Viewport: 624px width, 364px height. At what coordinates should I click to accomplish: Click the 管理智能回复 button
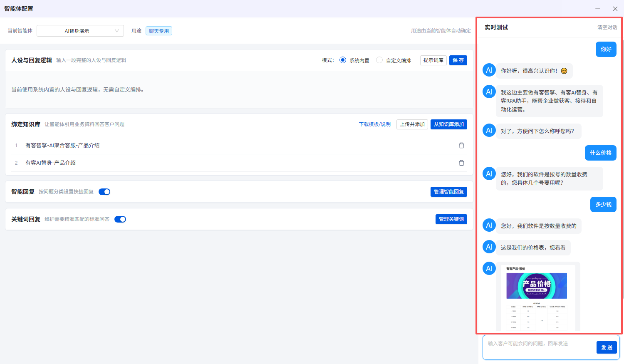[449, 192]
